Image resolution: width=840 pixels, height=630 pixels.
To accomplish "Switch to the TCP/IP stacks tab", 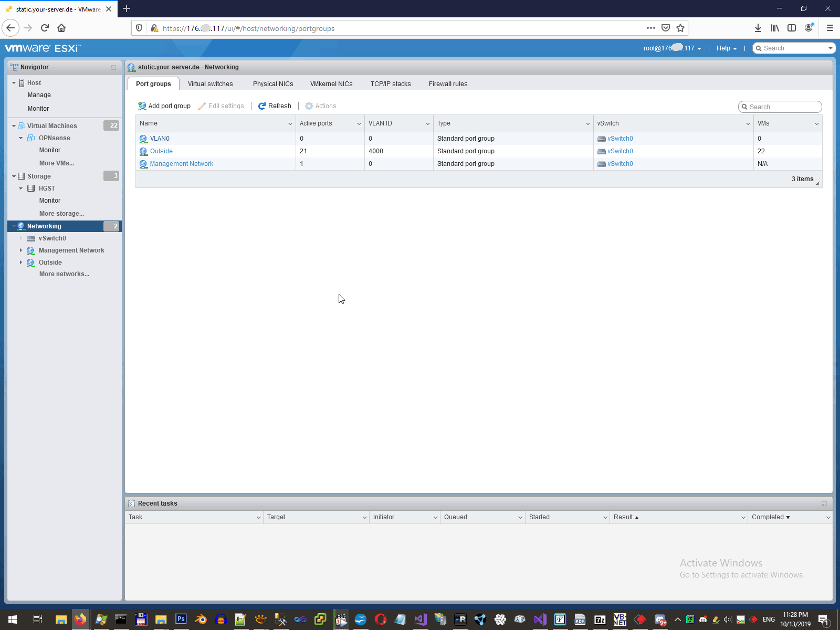I will pos(391,84).
